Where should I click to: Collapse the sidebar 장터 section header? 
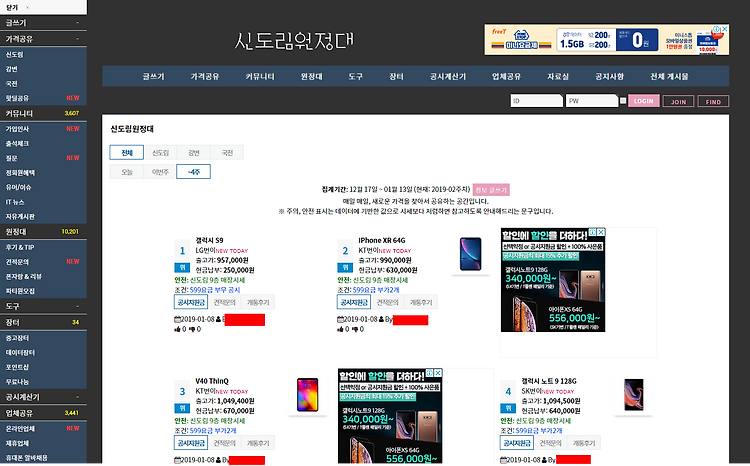click(44, 322)
